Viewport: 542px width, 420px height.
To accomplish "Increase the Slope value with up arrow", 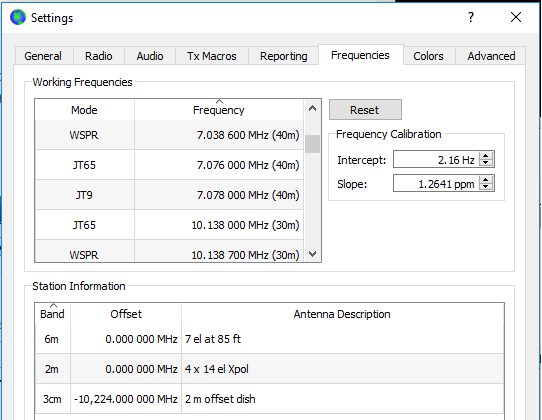I will tap(486, 180).
